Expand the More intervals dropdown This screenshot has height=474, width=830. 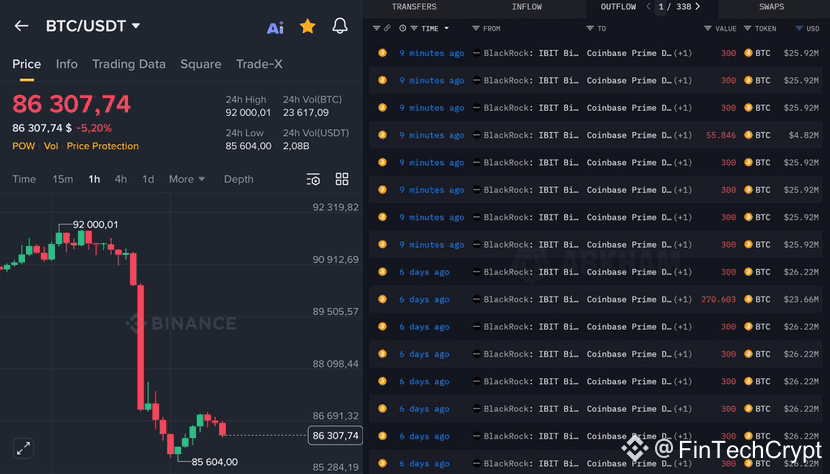[187, 179]
